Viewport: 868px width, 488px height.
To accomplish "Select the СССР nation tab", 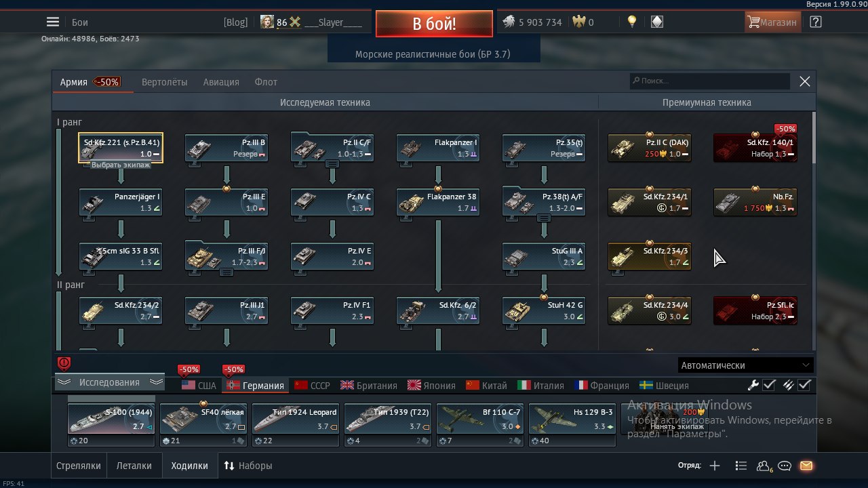I will click(x=312, y=386).
